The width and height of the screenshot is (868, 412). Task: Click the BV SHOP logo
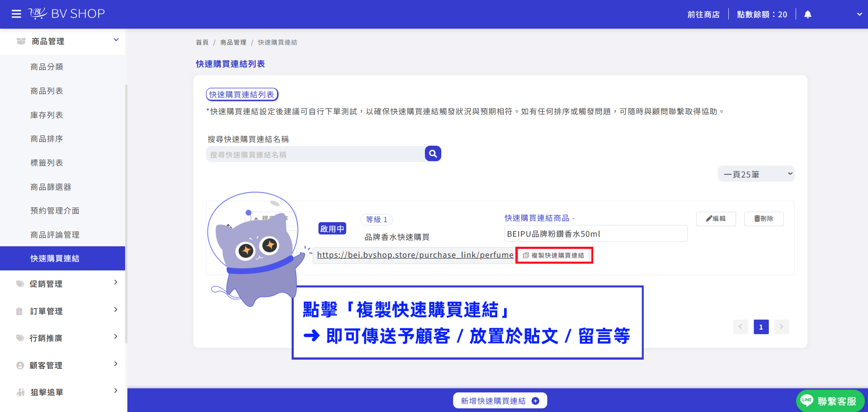pos(66,14)
